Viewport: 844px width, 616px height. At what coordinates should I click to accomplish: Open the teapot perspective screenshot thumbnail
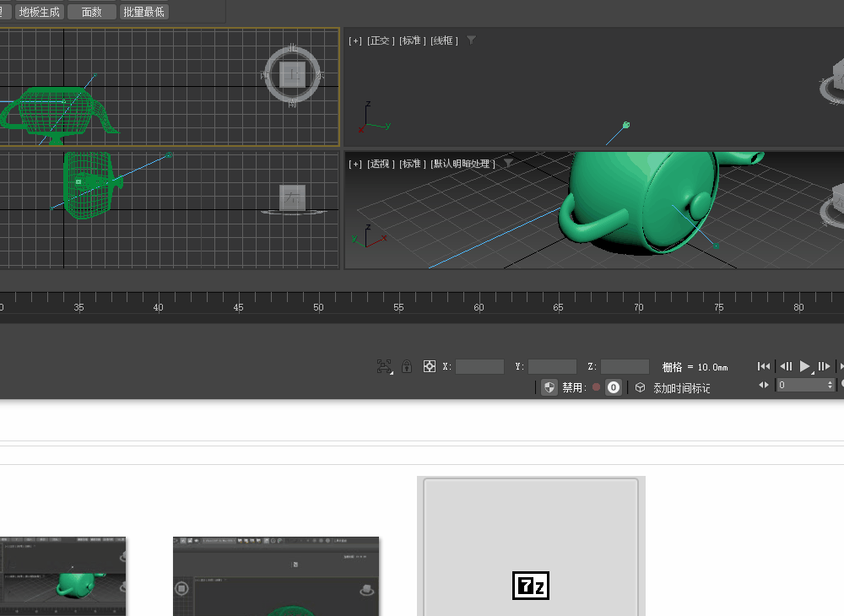63,576
